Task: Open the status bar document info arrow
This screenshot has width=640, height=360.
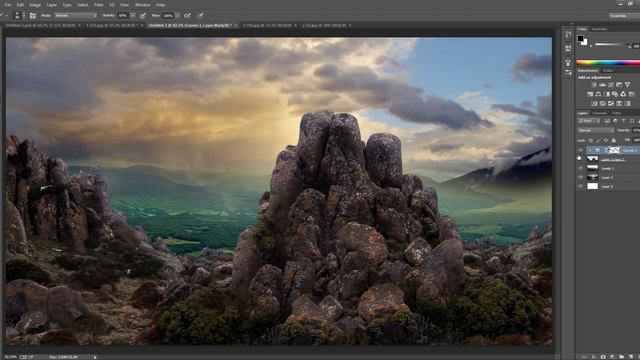Action: 95,357
